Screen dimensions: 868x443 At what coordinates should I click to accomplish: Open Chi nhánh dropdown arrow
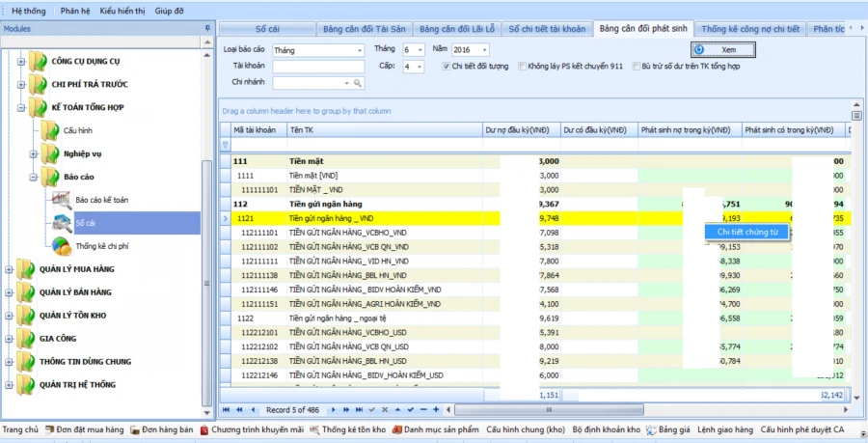point(347,83)
